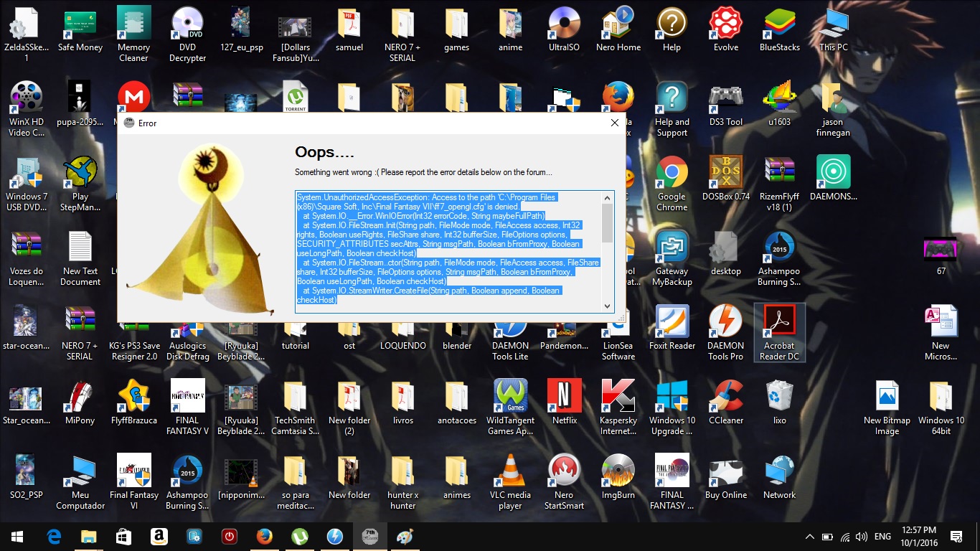Select the Gateway MyBackup icon
The image size is (980, 551).
(x=672, y=258)
